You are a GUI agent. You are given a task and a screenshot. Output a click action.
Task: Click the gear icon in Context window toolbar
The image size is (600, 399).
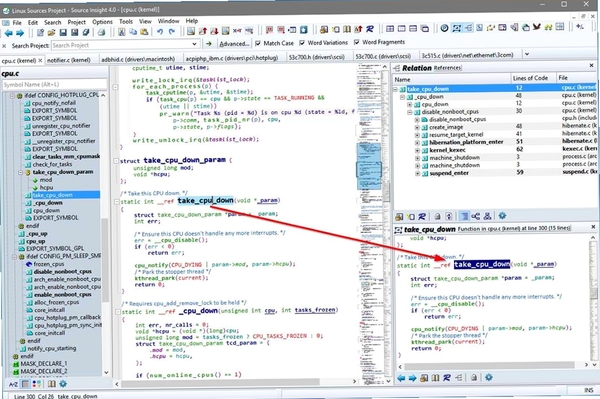pyautogui.click(x=488, y=378)
